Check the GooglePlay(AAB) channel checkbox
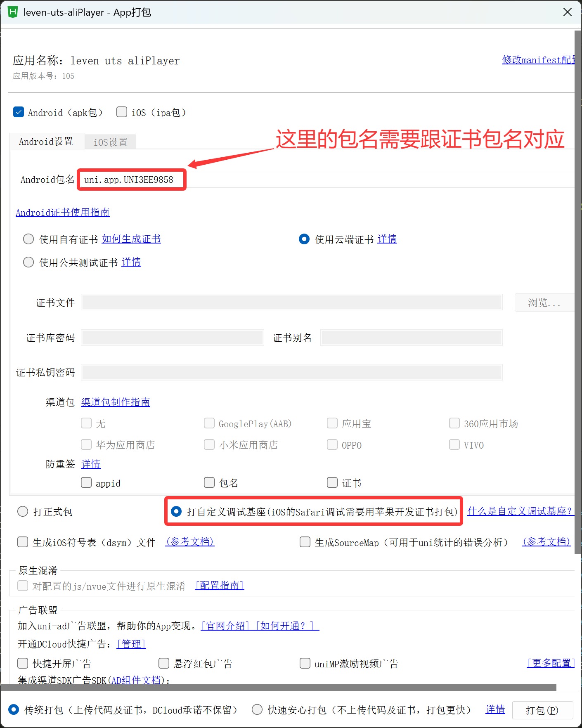 click(209, 423)
